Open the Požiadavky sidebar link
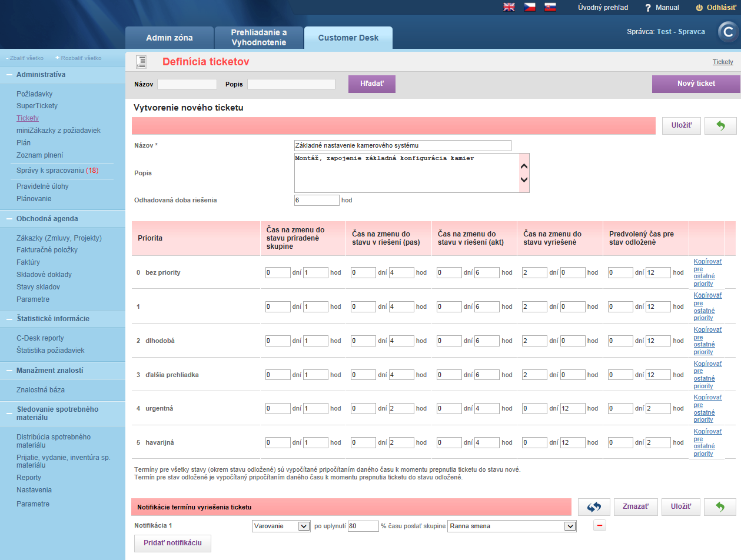 coord(35,94)
